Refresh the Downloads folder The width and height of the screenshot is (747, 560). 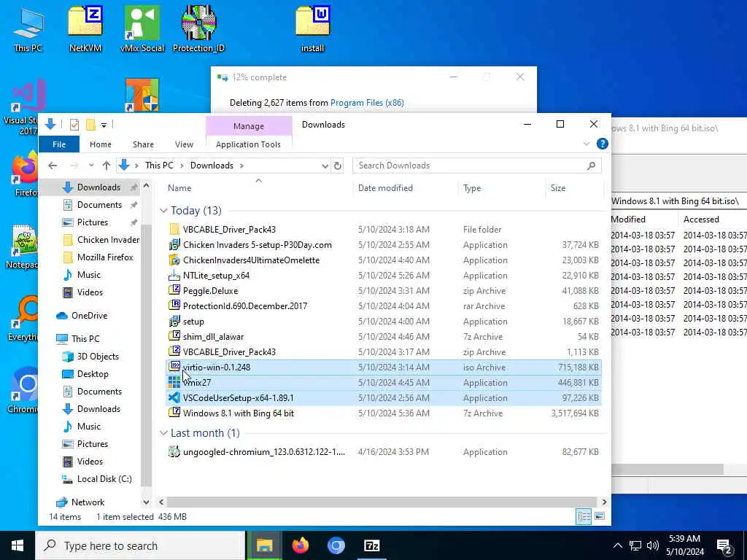pyautogui.click(x=338, y=166)
